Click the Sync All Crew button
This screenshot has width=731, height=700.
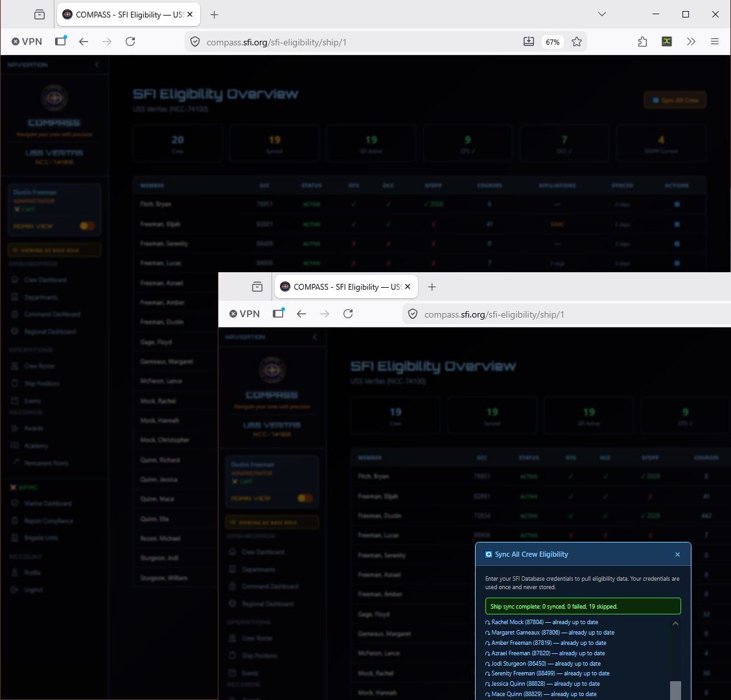(675, 100)
